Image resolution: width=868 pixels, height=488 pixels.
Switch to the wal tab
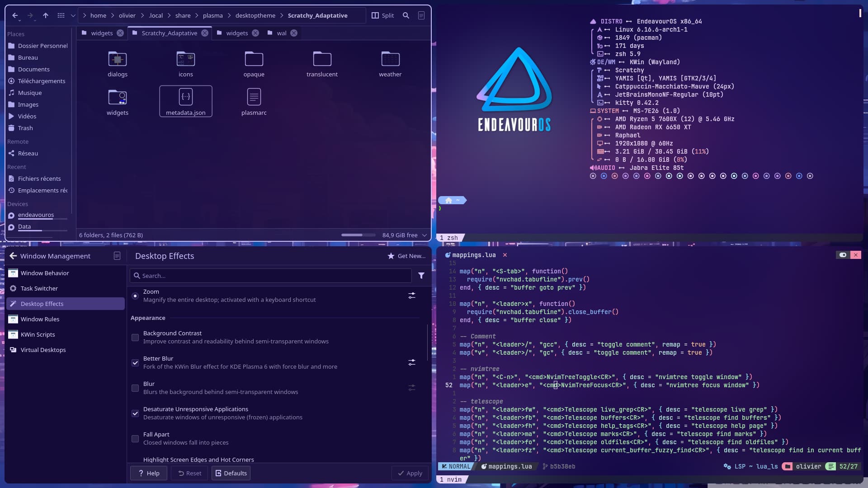(x=281, y=33)
